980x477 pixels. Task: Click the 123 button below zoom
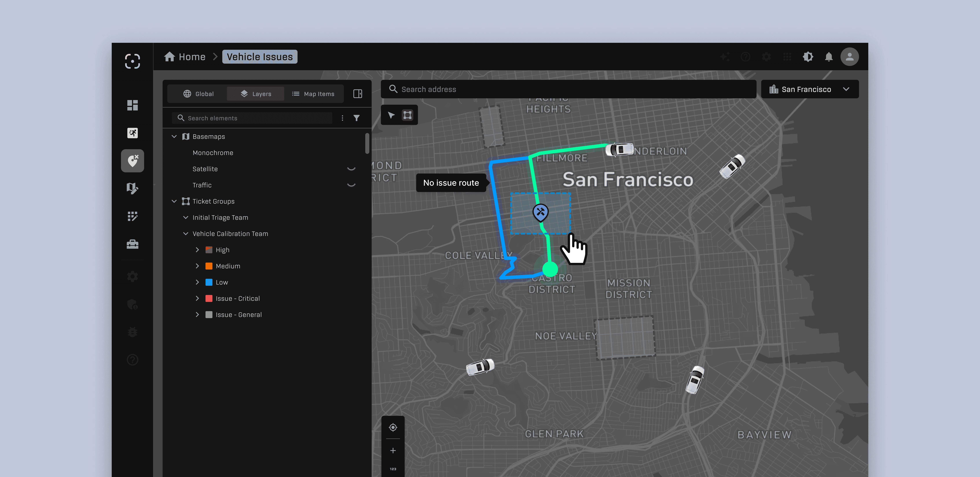pos(393,469)
